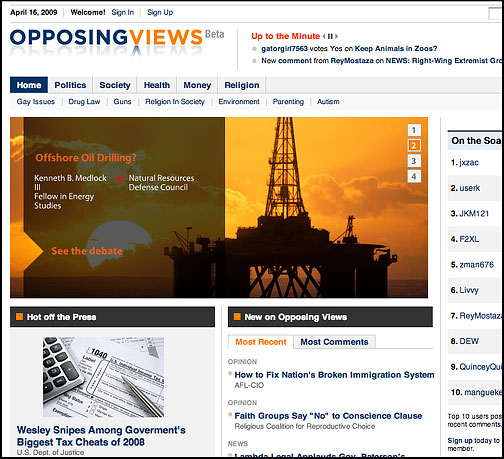Read How to Fix Nation's Broken Immigration System
This screenshot has width=504, height=459.
(x=334, y=375)
